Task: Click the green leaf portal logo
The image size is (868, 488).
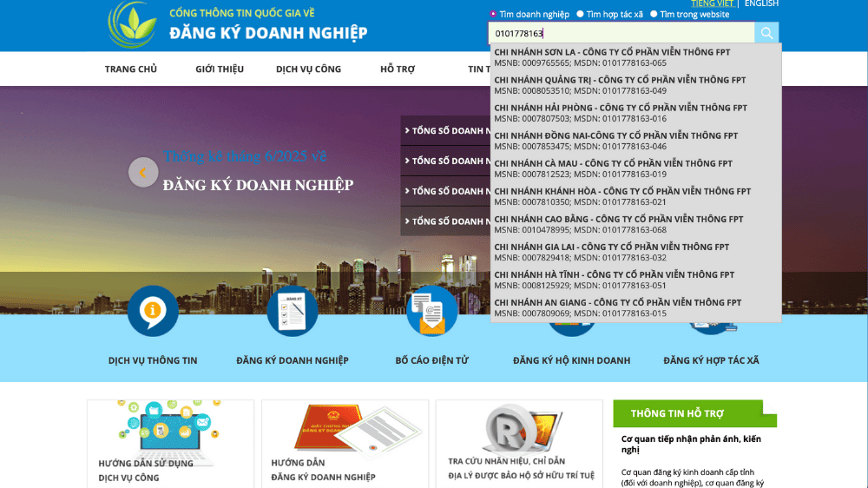Action: click(x=132, y=24)
